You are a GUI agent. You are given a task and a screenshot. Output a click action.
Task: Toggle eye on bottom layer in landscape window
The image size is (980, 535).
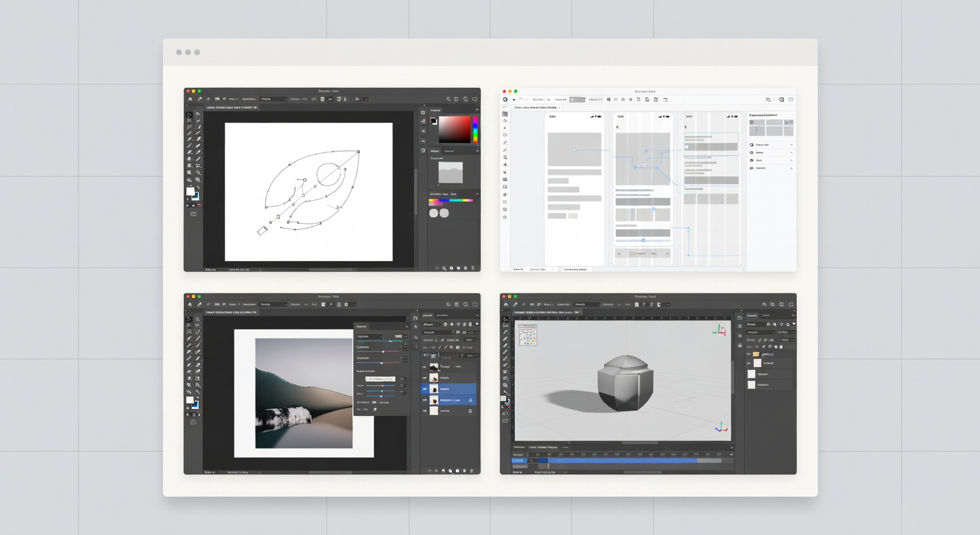[x=425, y=411]
